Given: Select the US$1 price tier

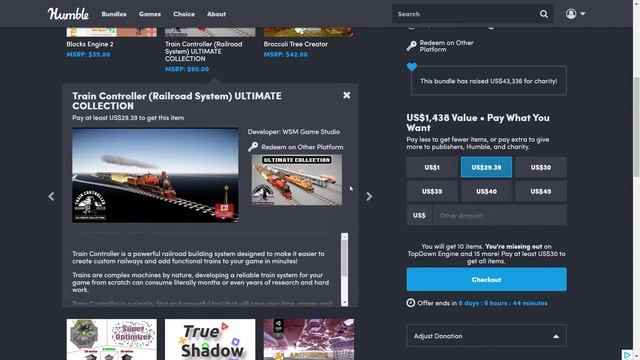Looking at the screenshot, I should [x=432, y=167].
